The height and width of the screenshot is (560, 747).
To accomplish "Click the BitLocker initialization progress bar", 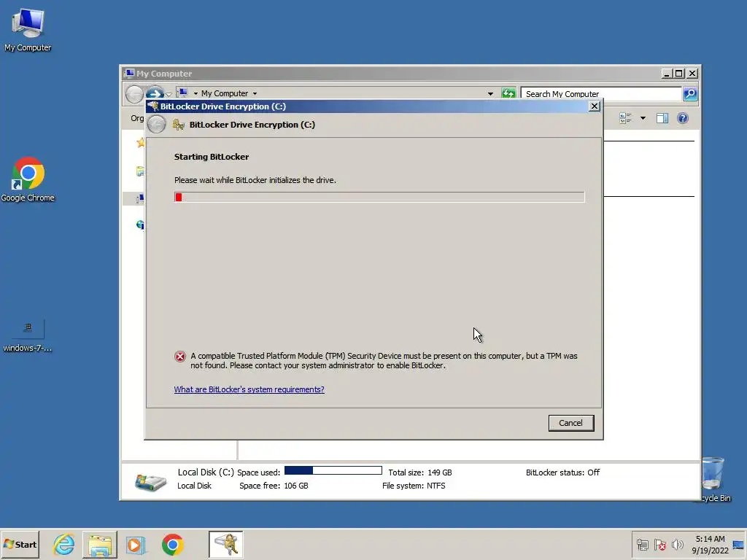I will click(x=379, y=197).
